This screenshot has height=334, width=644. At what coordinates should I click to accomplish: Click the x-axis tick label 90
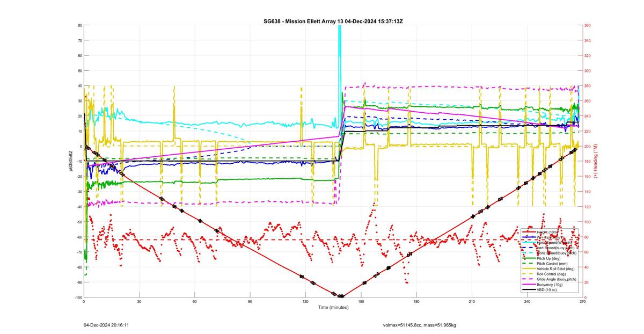pos(250,302)
